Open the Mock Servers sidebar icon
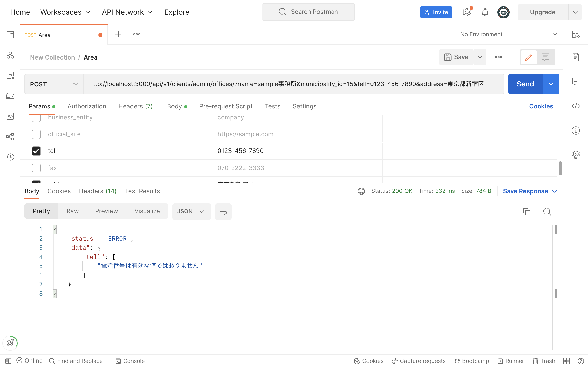 tap(10, 96)
